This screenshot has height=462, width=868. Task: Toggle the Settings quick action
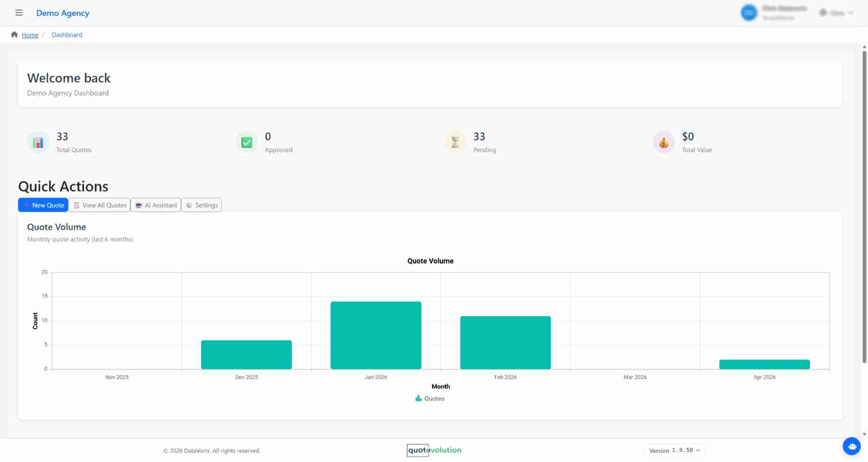point(201,205)
